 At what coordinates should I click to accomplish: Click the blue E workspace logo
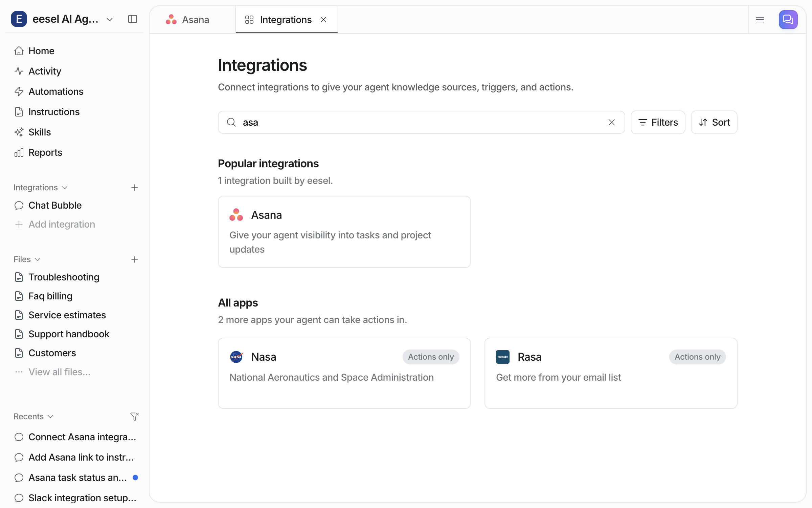click(19, 19)
